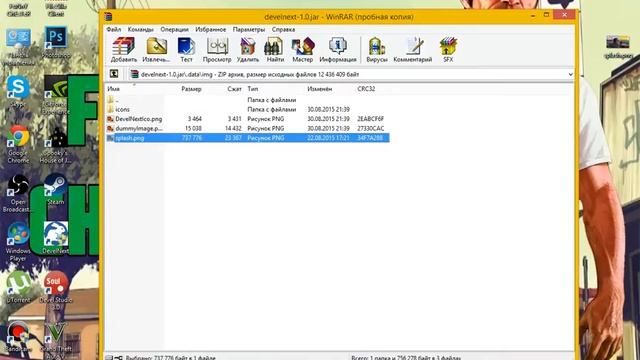640x360 pixels.
Task: Open the image file on right desktop
Action: (618, 46)
